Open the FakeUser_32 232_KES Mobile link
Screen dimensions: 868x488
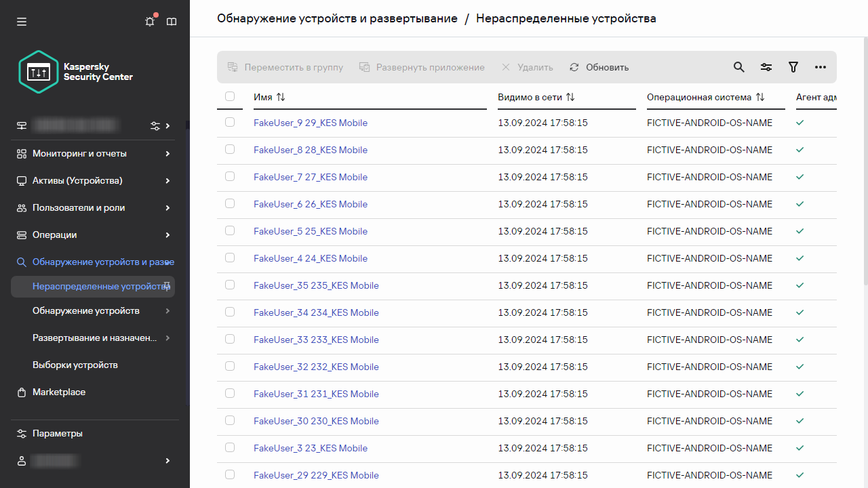[x=316, y=367]
